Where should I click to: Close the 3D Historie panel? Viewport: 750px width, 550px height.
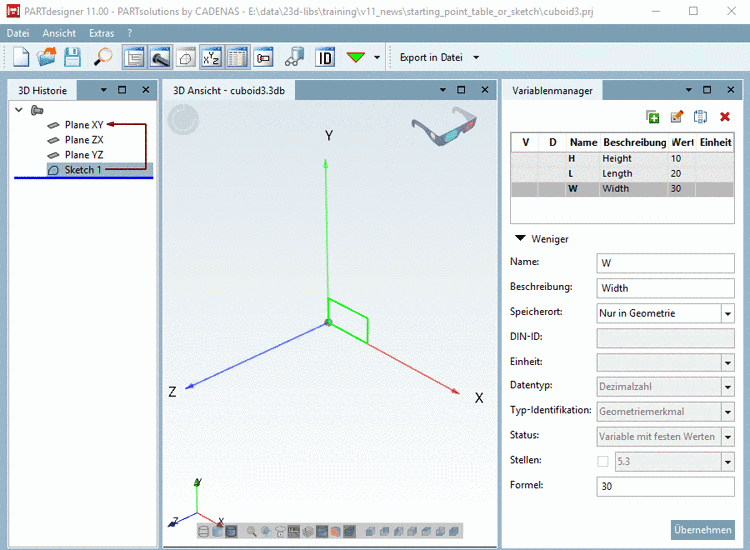145,90
